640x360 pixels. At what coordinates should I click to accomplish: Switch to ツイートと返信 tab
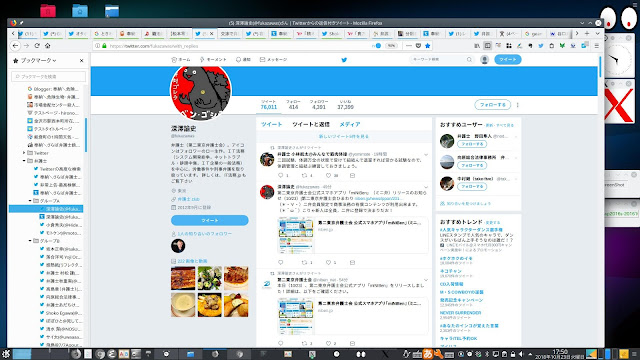click(x=311, y=124)
